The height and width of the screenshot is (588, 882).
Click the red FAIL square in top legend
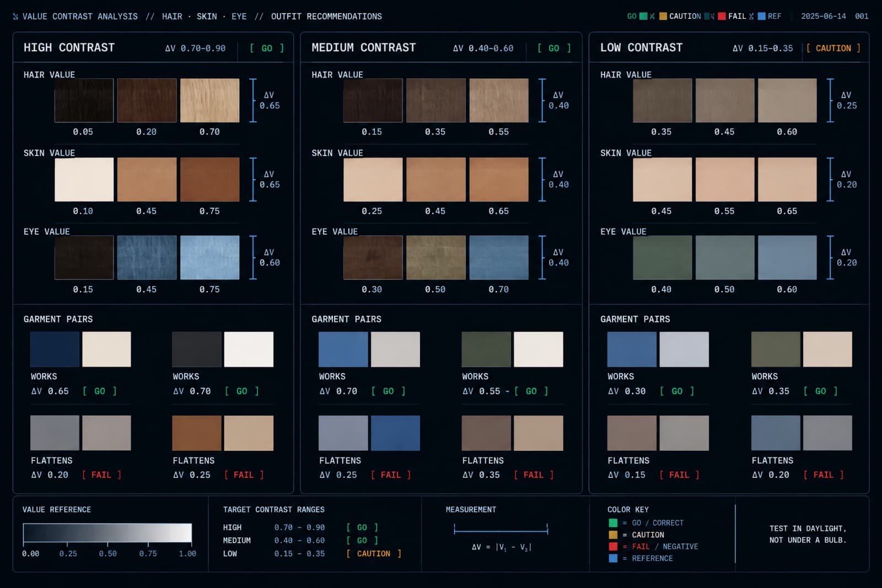click(x=722, y=16)
